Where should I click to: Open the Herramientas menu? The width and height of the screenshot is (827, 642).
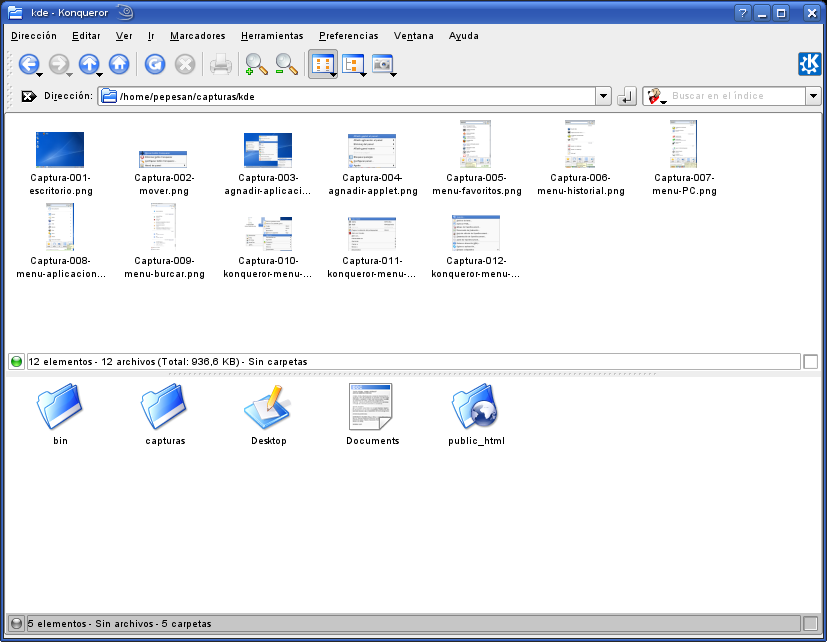tap(272, 36)
